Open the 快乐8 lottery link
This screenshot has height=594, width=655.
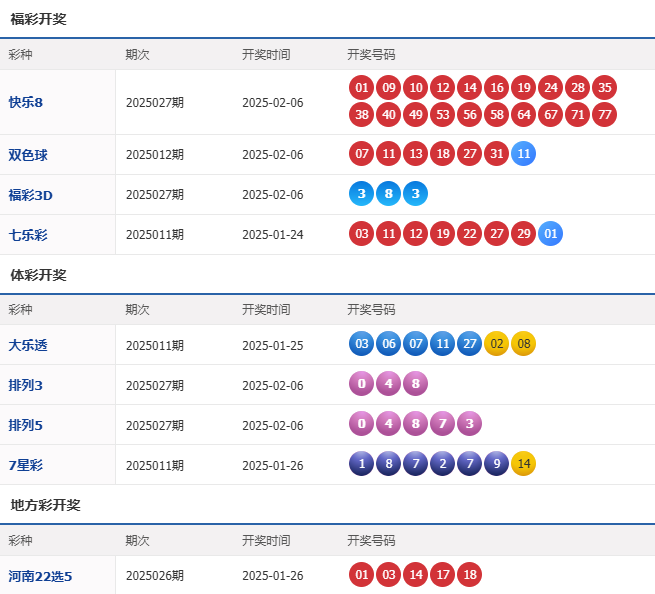tap(25, 102)
